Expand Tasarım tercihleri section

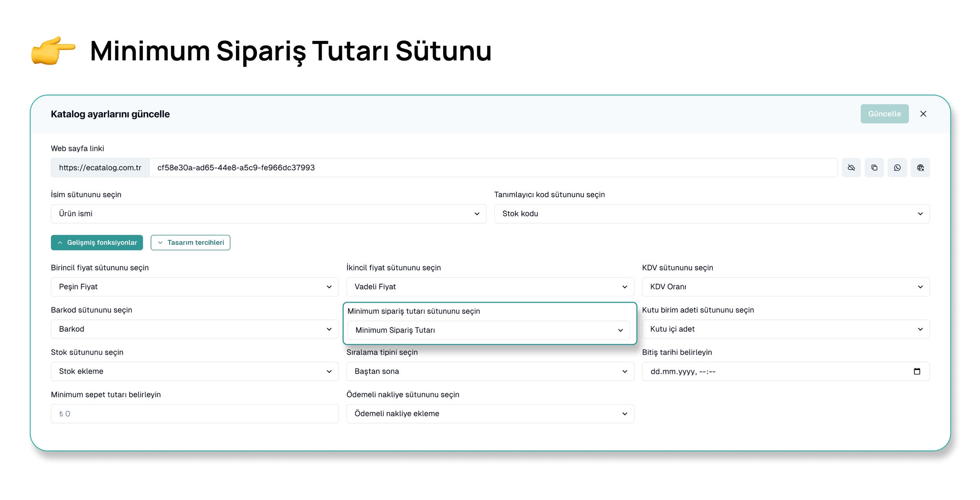190,242
